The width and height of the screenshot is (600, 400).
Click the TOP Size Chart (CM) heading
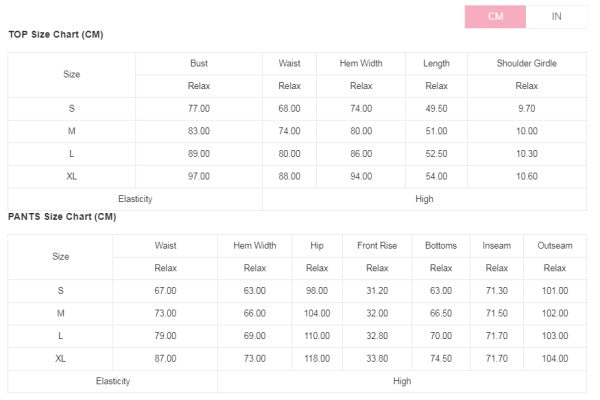pyautogui.click(x=56, y=35)
